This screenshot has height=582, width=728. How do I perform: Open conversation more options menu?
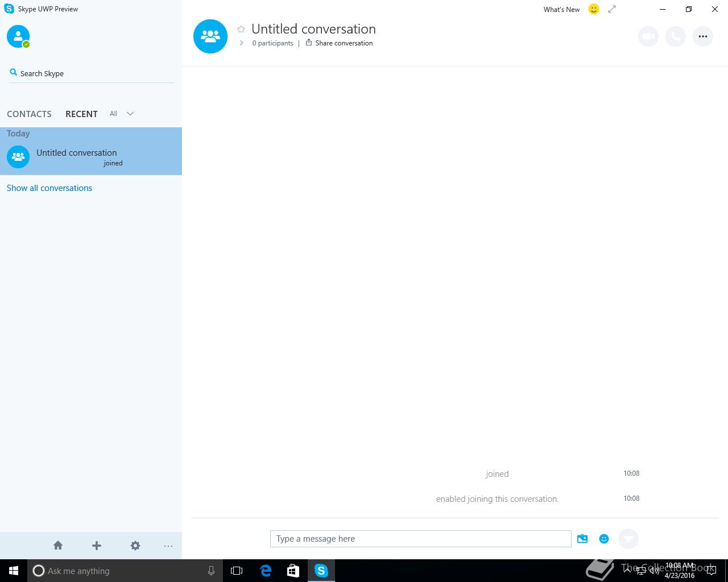coord(703,36)
